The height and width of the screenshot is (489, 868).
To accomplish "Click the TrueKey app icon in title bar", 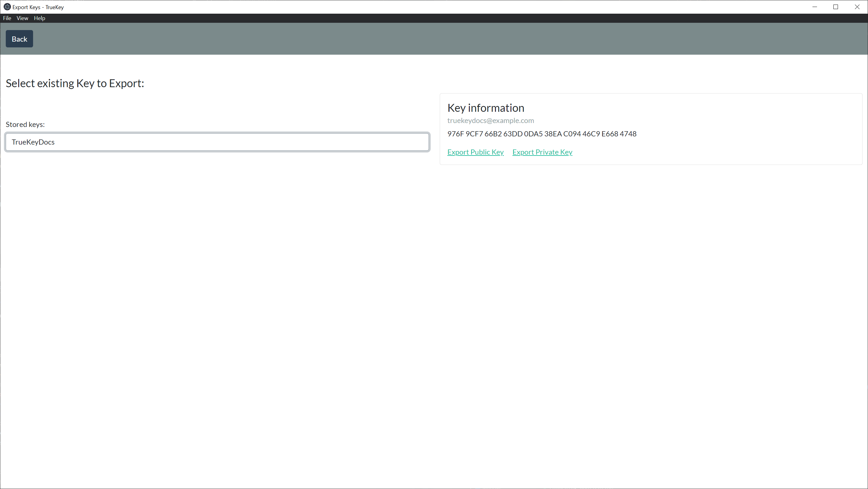I will tap(7, 7).
